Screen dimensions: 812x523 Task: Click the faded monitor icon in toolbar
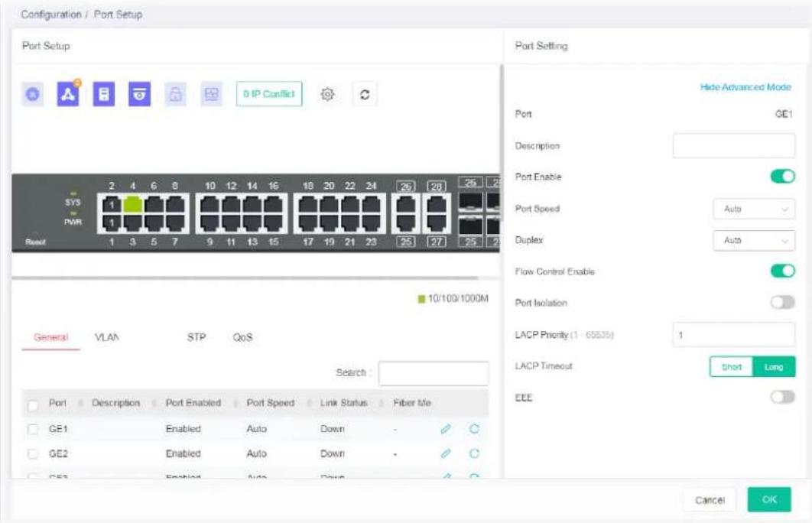211,94
